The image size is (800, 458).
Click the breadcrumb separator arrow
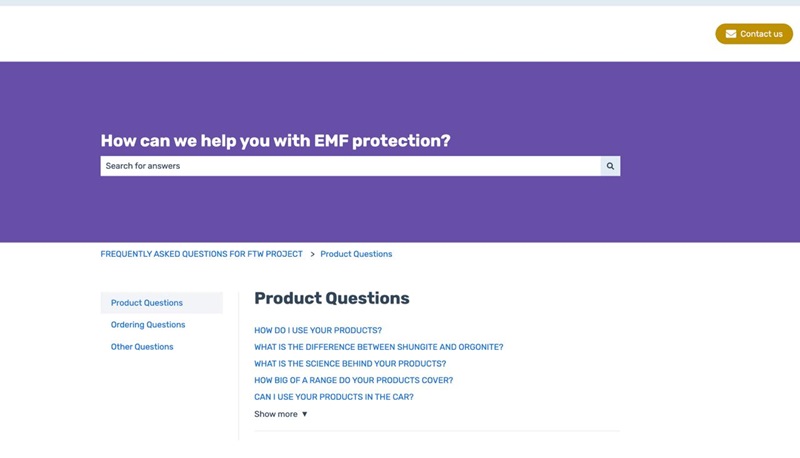312,254
